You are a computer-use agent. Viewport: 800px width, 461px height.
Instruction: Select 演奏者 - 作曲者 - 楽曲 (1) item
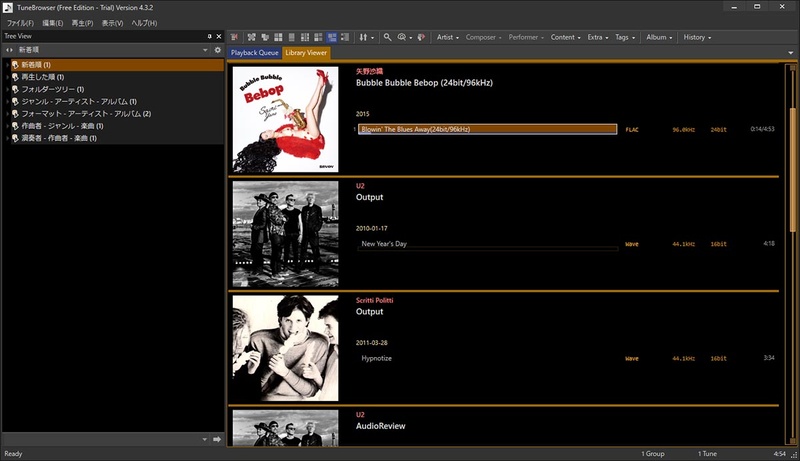(117, 138)
